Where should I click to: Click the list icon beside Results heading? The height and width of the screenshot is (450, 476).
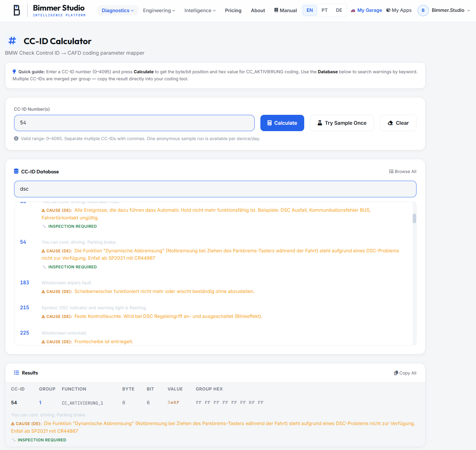pos(17,373)
